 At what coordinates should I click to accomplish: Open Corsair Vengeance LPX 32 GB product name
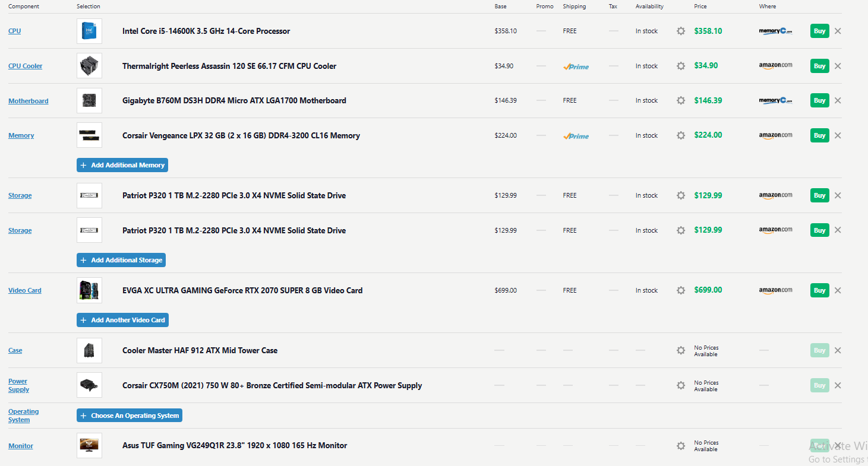pyautogui.click(x=241, y=135)
